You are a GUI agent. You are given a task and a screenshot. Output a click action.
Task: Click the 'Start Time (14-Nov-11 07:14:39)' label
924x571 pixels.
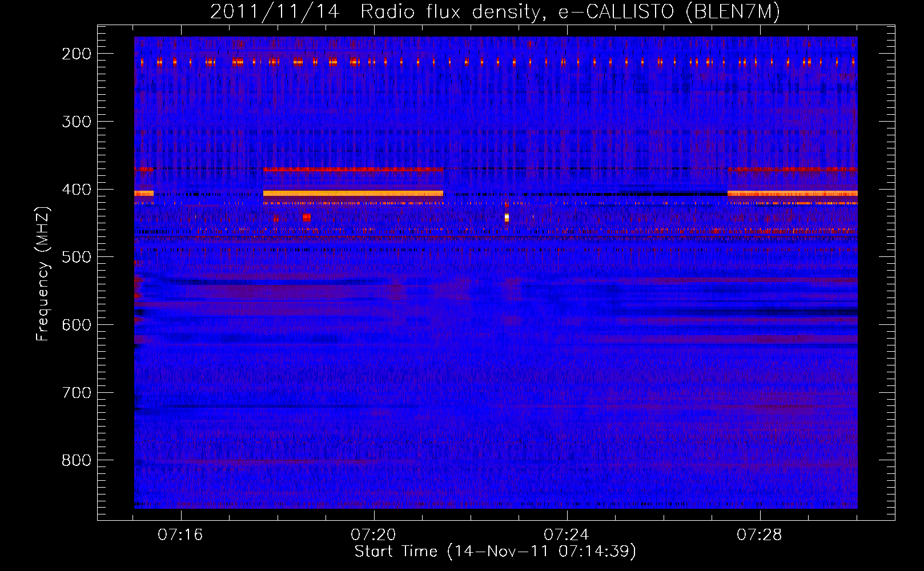pos(495,552)
